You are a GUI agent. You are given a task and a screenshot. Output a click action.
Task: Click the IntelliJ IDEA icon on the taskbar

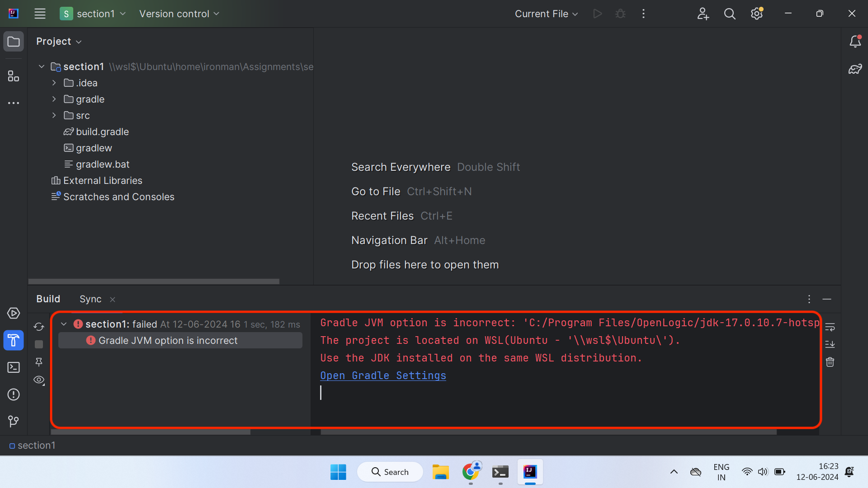[x=530, y=472]
